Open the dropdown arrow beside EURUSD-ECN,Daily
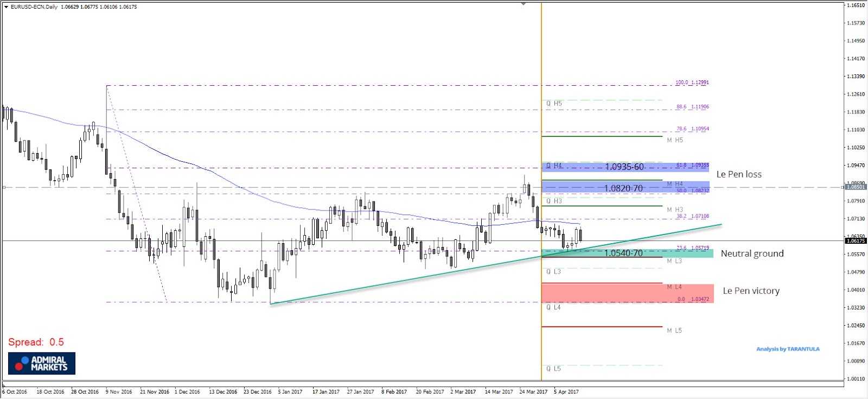The height and width of the screenshot is (399, 868). (x=6, y=7)
